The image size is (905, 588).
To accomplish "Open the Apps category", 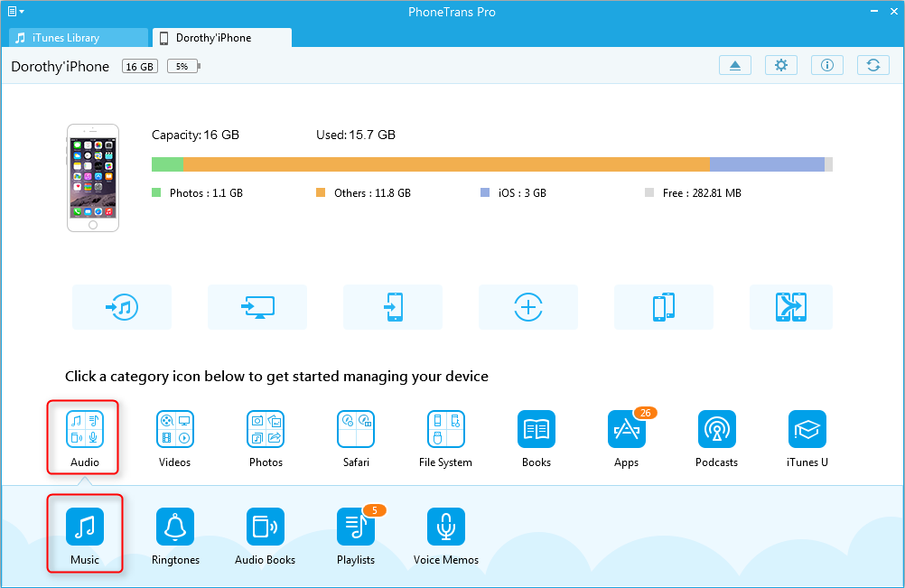I will click(627, 429).
